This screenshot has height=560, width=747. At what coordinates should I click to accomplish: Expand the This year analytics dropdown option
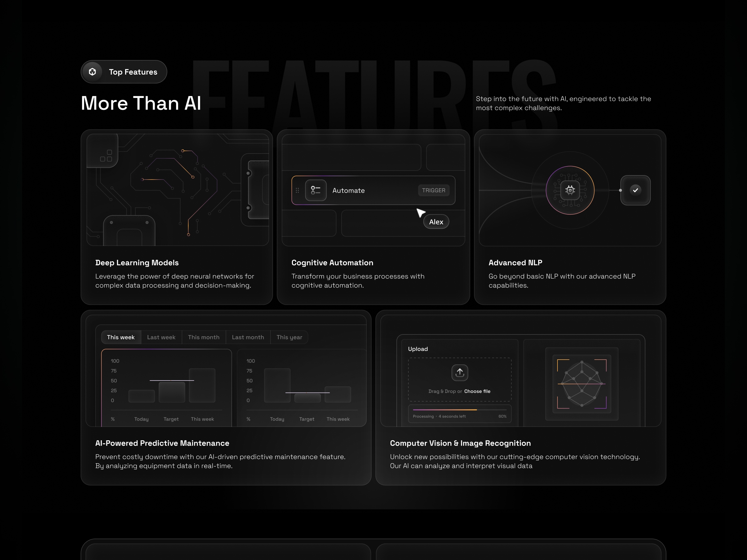point(289,337)
